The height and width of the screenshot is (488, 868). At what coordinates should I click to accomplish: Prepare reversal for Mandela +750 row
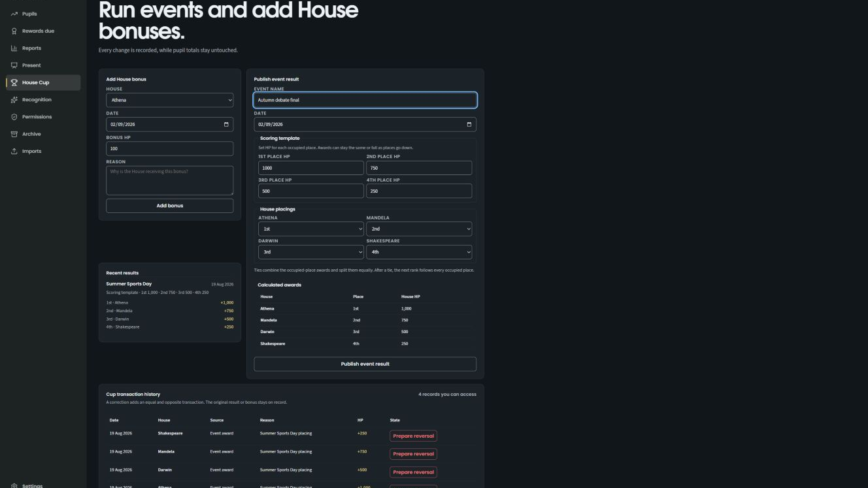[413, 453]
